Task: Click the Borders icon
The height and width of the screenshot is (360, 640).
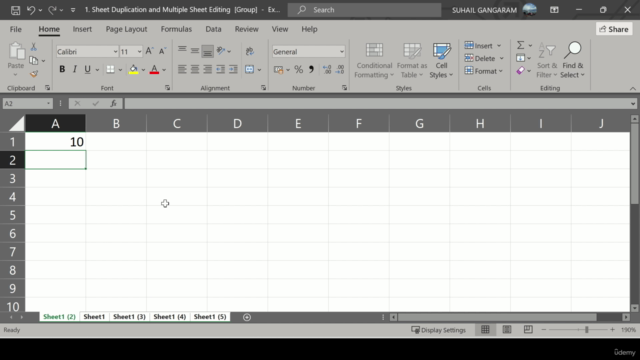Action: click(x=110, y=69)
